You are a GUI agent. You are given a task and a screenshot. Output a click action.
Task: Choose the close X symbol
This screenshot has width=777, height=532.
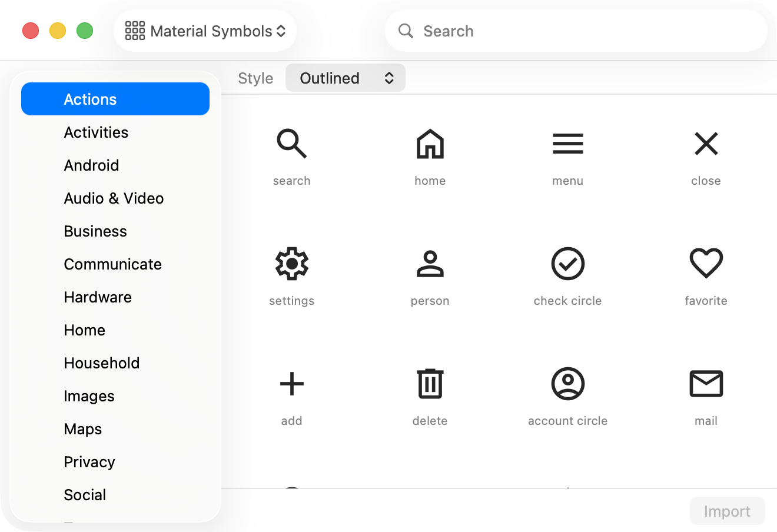click(706, 144)
